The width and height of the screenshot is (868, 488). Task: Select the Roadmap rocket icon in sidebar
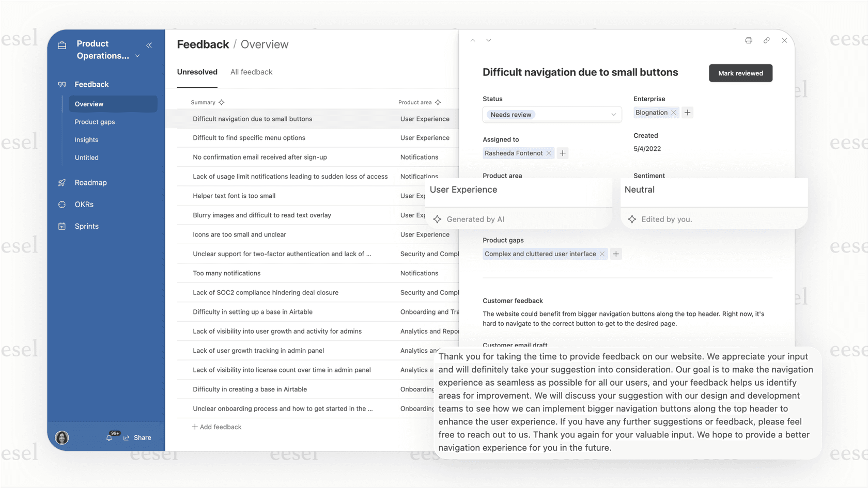pos(62,182)
